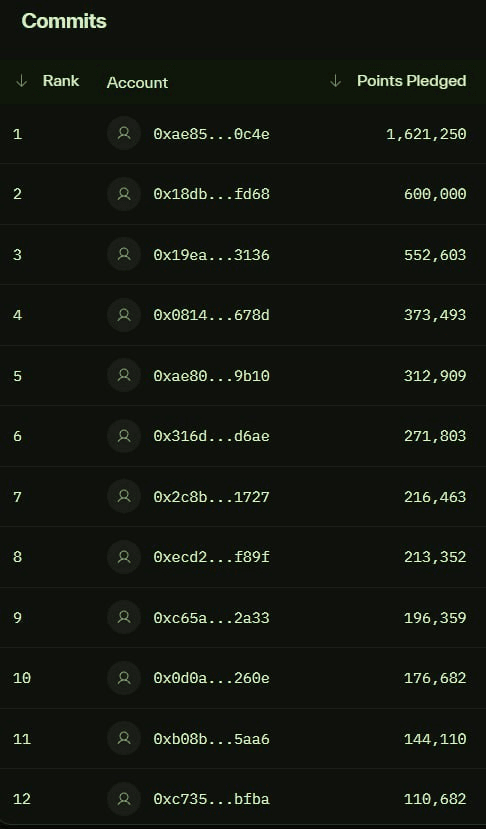486x829 pixels.
Task: Click the Points Pledged column header label
Action: (411, 81)
